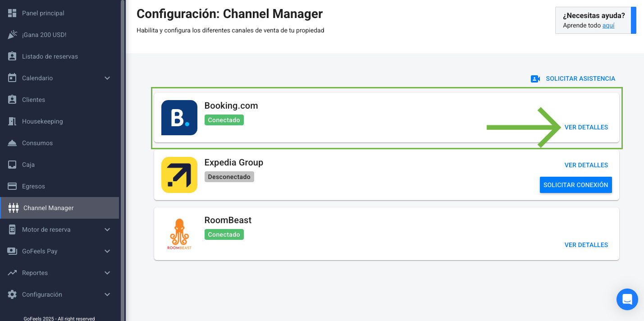The height and width of the screenshot is (321, 644).
Task: Click the Panel principal dashboard icon
Action: 13,13
